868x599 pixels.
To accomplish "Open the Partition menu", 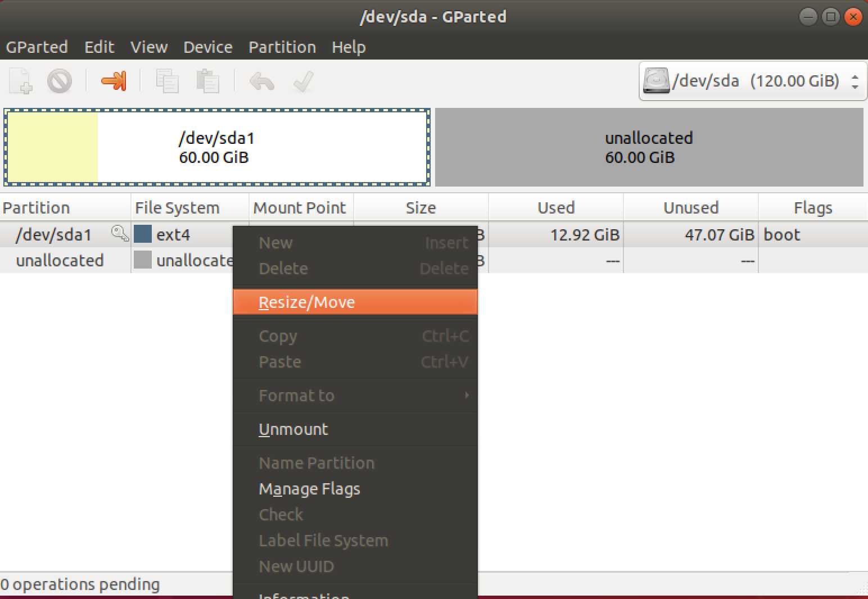I will coord(282,47).
